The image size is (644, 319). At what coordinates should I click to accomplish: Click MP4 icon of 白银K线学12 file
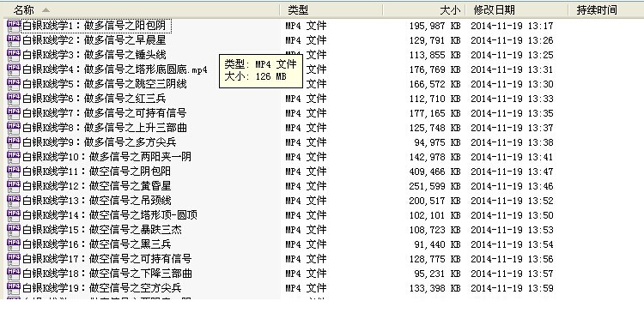[14, 186]
